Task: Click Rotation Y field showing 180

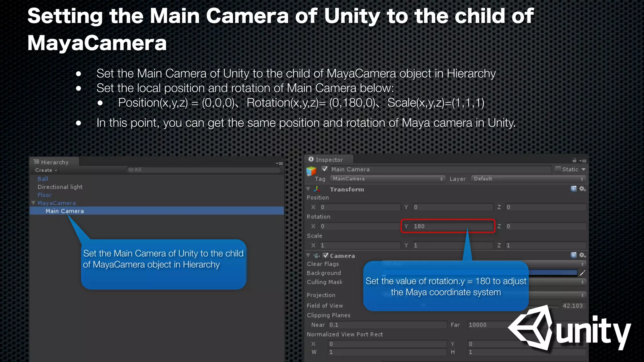Action: [453, 226]
